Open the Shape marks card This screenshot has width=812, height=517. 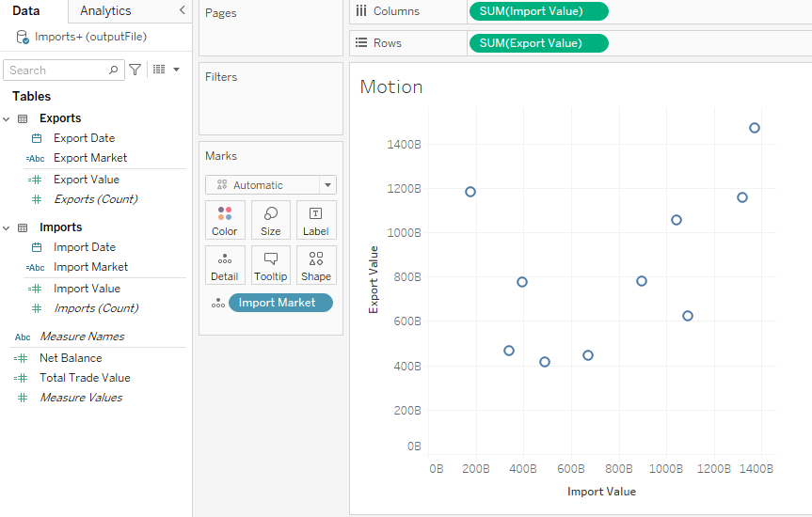(x=316, y=265)
